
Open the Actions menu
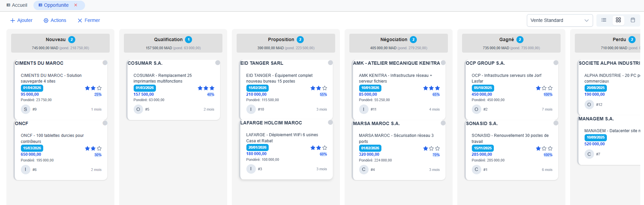pos(55,20)
